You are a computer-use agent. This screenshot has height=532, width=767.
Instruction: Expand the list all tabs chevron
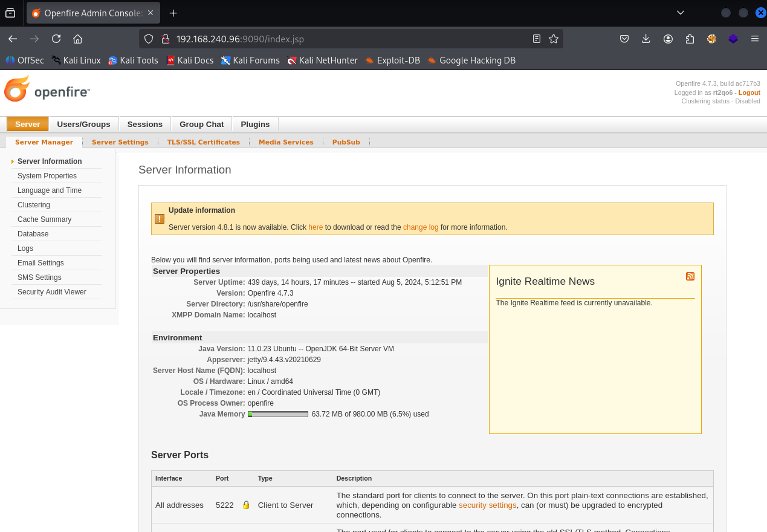point(681,13)
